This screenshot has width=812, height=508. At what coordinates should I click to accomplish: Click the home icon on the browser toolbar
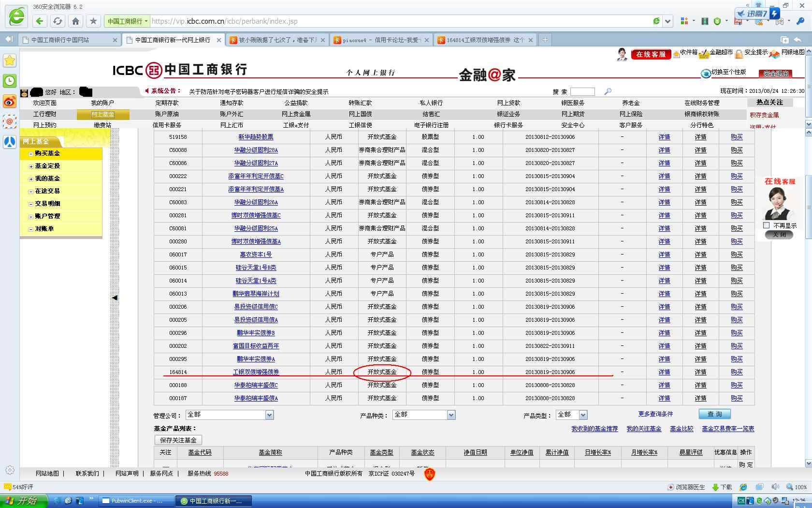[x=75, y=21]
